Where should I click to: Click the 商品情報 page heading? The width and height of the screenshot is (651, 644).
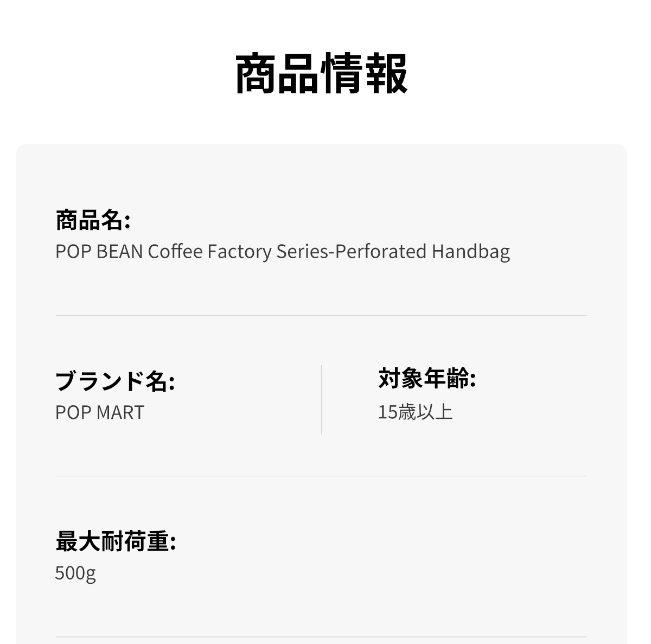321,74
